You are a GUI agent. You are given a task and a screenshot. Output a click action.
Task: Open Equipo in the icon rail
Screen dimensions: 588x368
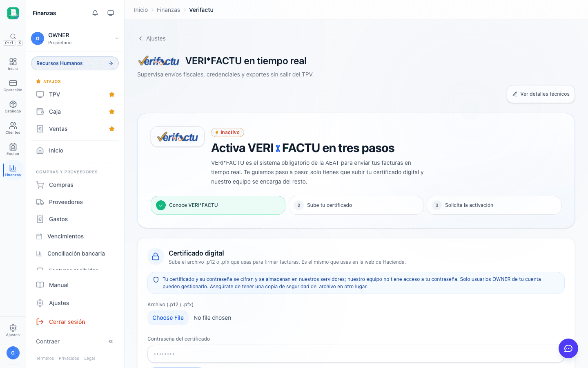(13, 149)
